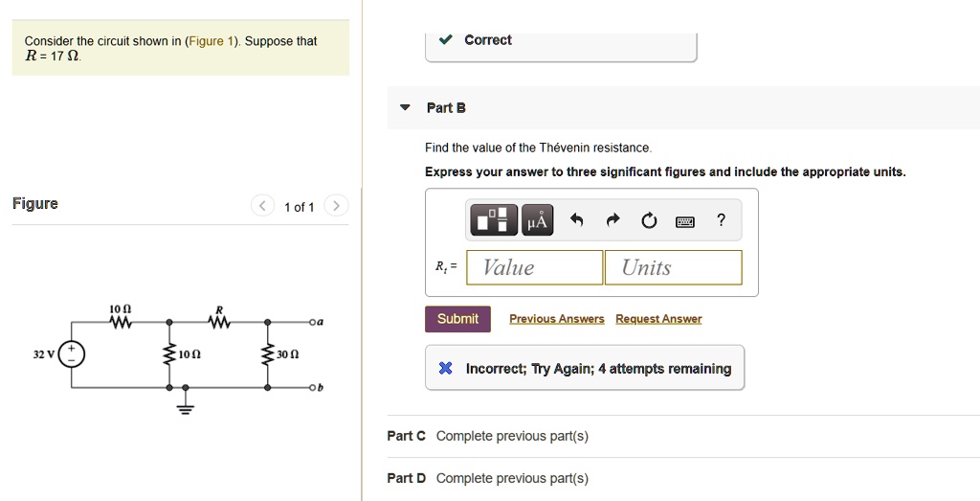Go to next figure arrow

point(336,206)
